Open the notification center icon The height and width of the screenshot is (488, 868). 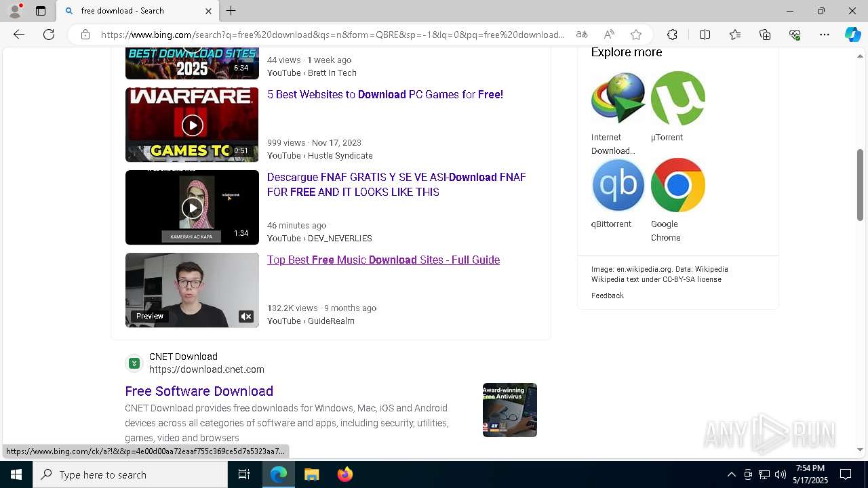coord(846,474)
